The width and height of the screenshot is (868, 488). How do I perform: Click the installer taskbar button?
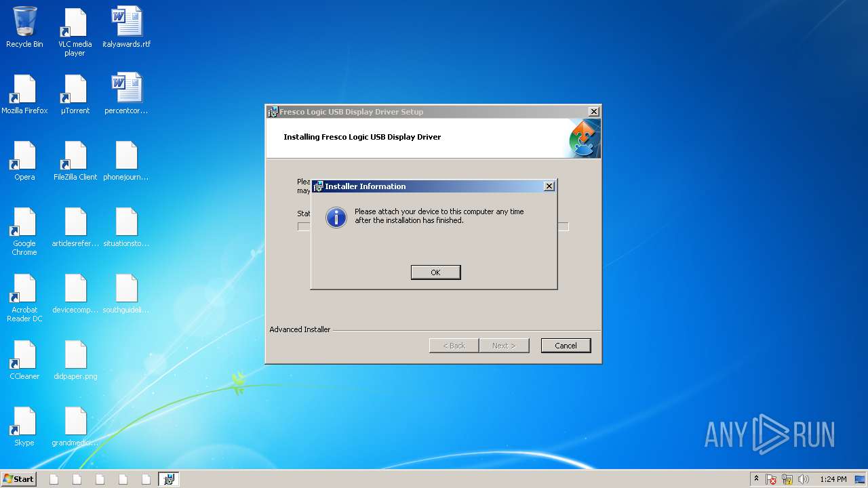click(x=169, y=479)
